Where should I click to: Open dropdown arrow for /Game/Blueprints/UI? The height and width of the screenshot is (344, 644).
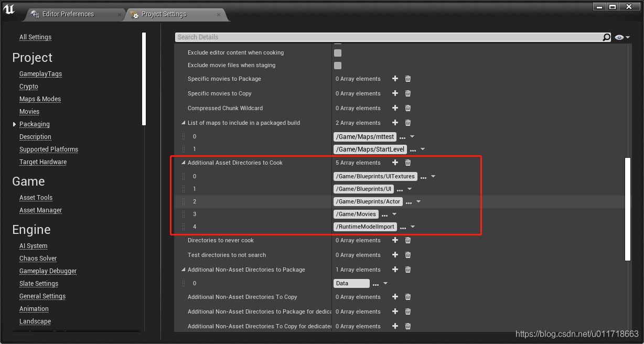[x=410, y=189]
